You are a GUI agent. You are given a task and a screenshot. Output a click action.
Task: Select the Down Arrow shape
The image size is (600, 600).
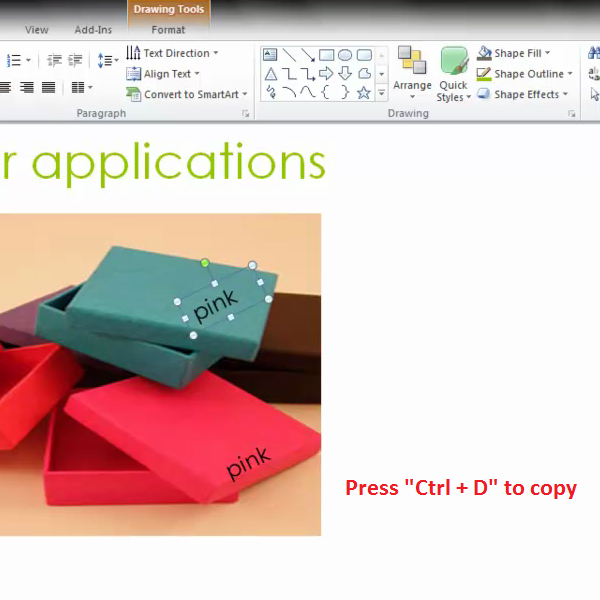pos(345,73)
